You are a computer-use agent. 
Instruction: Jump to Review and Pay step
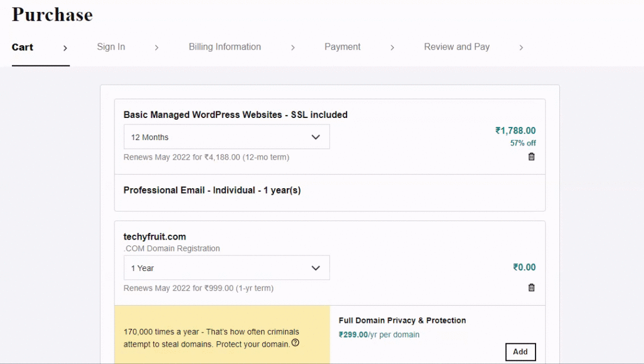[457, 47]
